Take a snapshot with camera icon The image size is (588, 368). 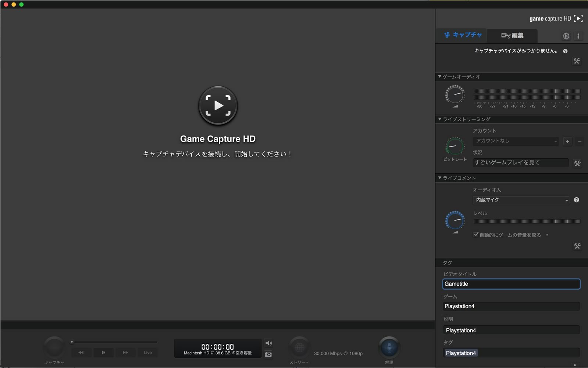(x=268, y=354)
